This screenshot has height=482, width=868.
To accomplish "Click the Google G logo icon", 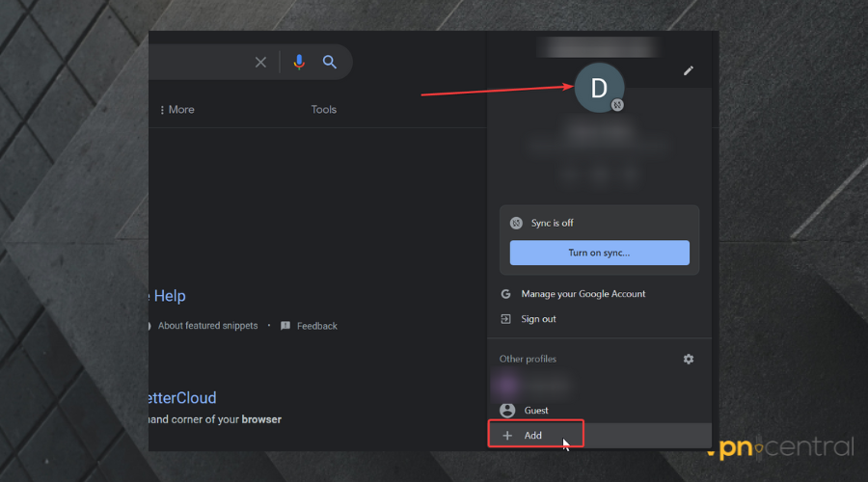I will pos(506,294).
